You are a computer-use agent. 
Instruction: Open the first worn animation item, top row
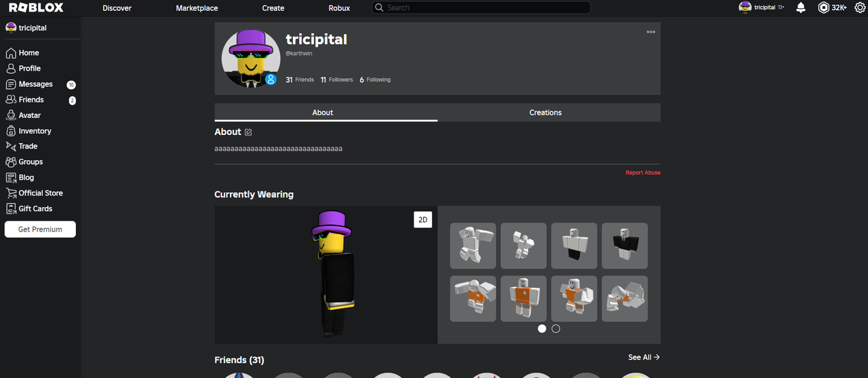[473, 246]
